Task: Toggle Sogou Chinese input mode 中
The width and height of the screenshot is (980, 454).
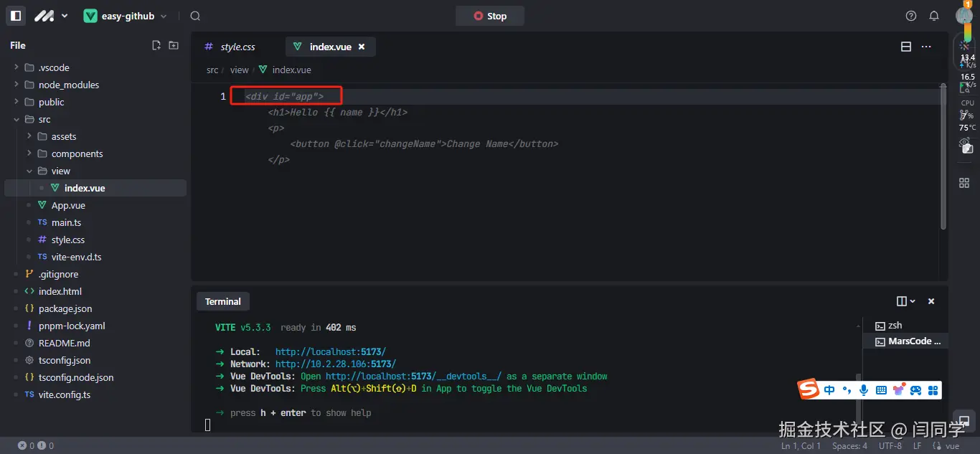Action: [829, 390]
